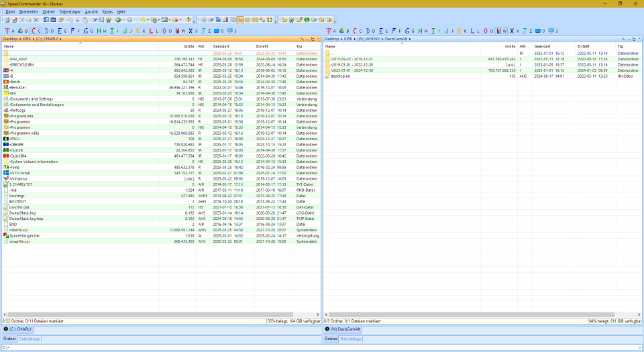Switch to Dateiablage tab in left pane
This screenshot has width=644, height=352.
30,339
